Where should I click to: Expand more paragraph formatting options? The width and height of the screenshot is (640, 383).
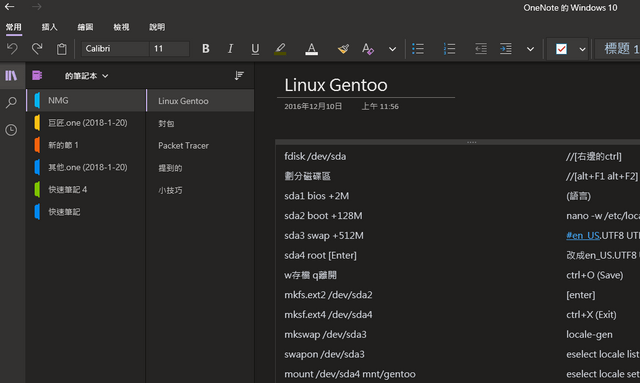tap(530, 49)
